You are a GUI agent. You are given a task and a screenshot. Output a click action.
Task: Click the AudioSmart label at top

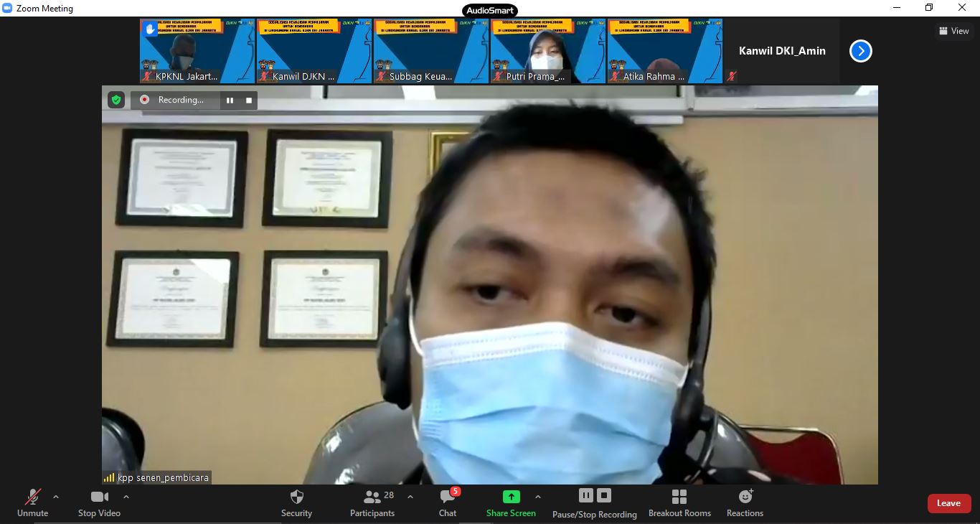(x=490, y=10)
